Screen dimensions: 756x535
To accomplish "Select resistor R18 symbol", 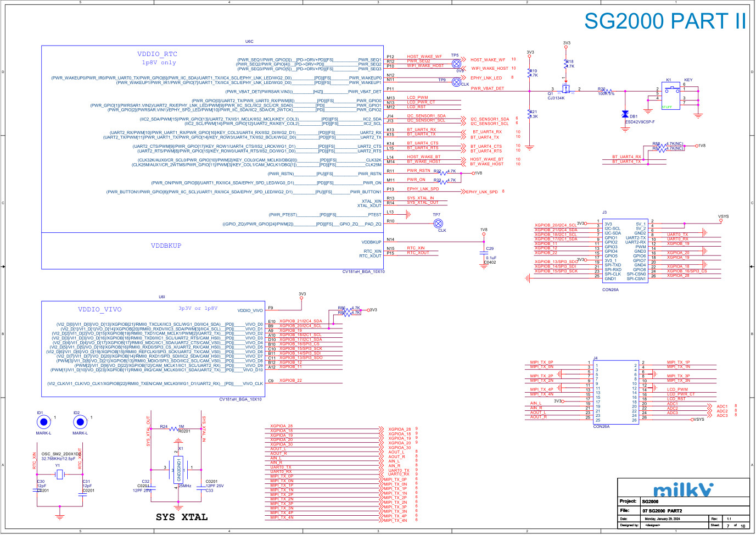I will 566,64.
